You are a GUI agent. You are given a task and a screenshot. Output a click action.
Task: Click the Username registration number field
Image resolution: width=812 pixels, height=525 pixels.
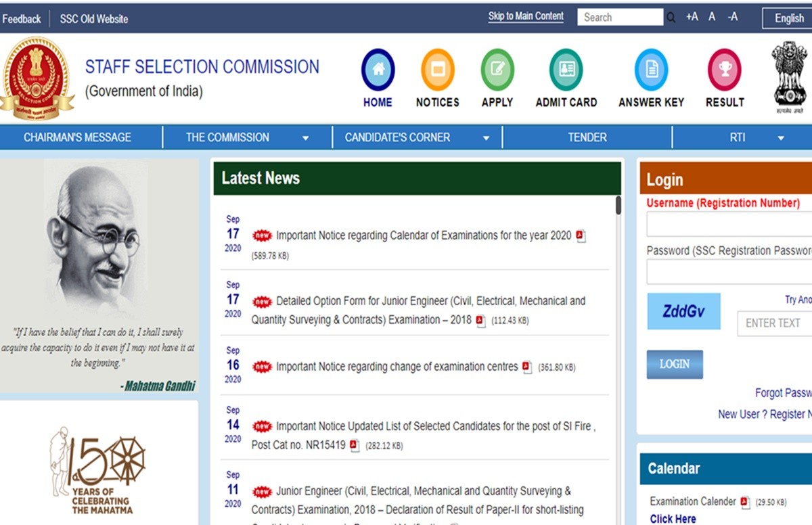pyautogui.click(x=729, y=224)
